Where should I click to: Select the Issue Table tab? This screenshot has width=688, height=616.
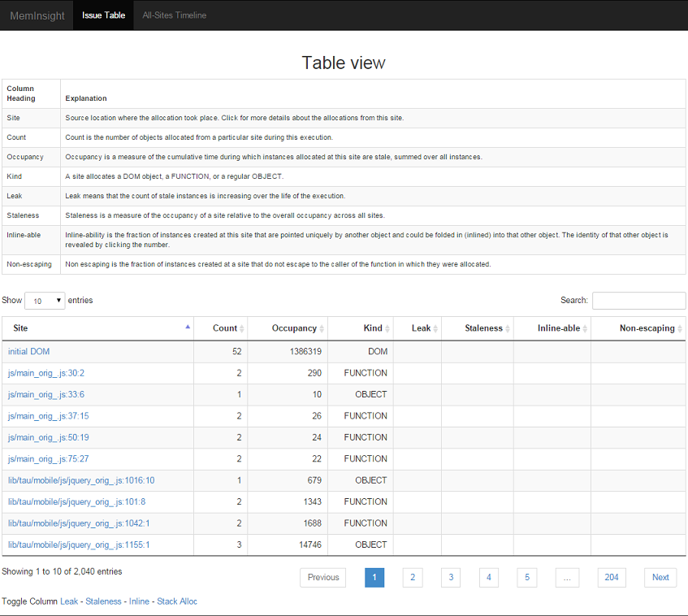103,15
